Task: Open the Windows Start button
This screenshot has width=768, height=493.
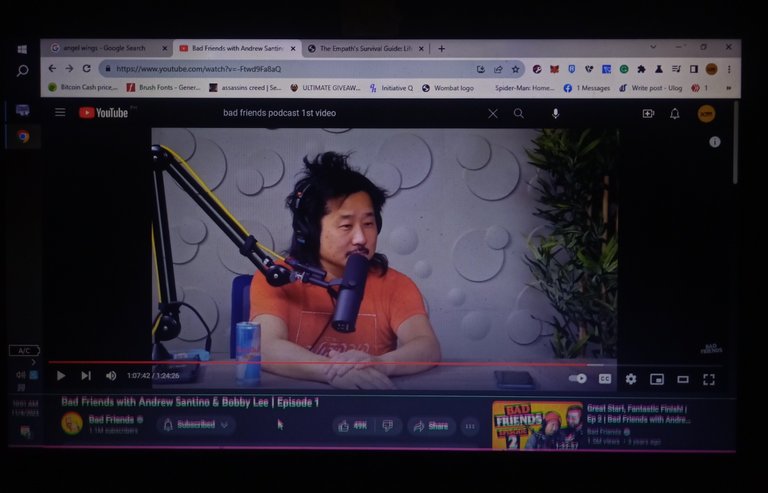Action: click(22, 49)
